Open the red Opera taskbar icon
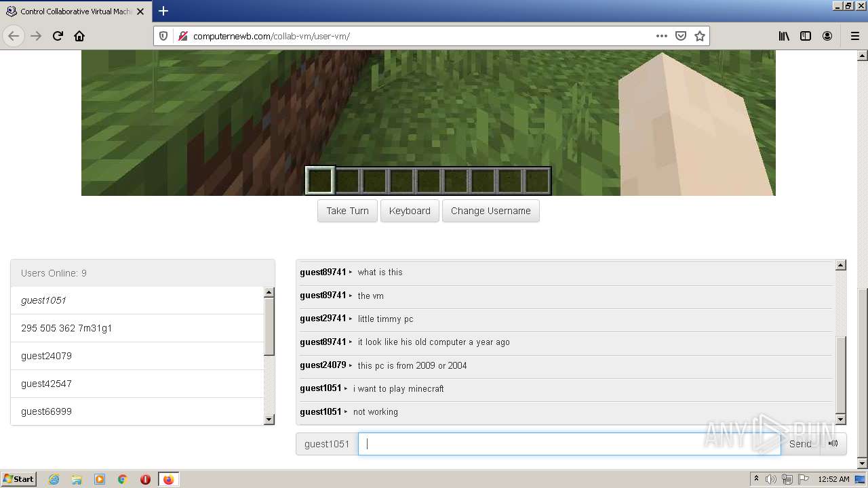The width and height of the screenshot is (868, 488). [145, 479]
